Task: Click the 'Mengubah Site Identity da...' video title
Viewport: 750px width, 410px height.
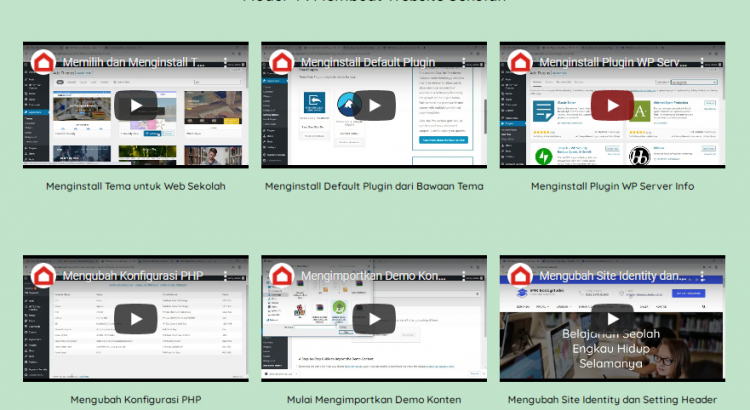Action: point(610,276)
